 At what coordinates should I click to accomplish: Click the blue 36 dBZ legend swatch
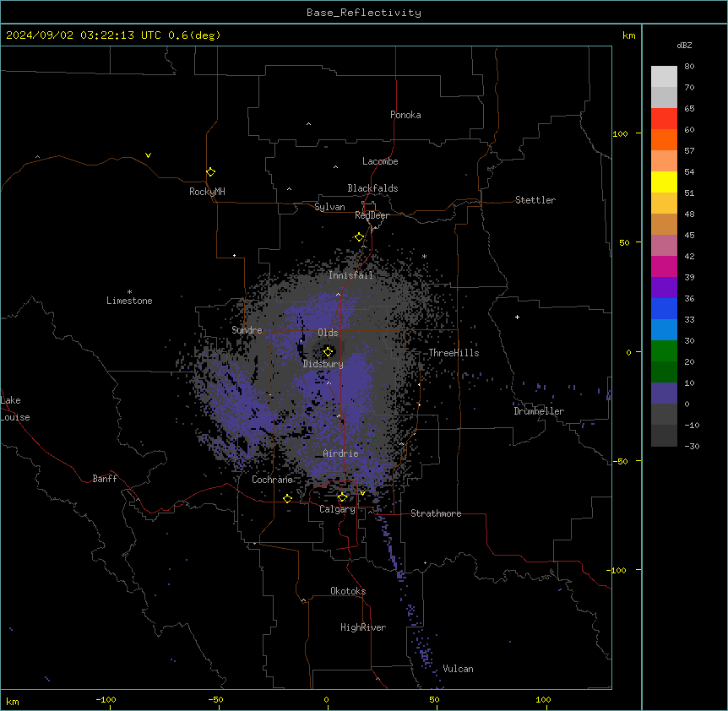664,308
